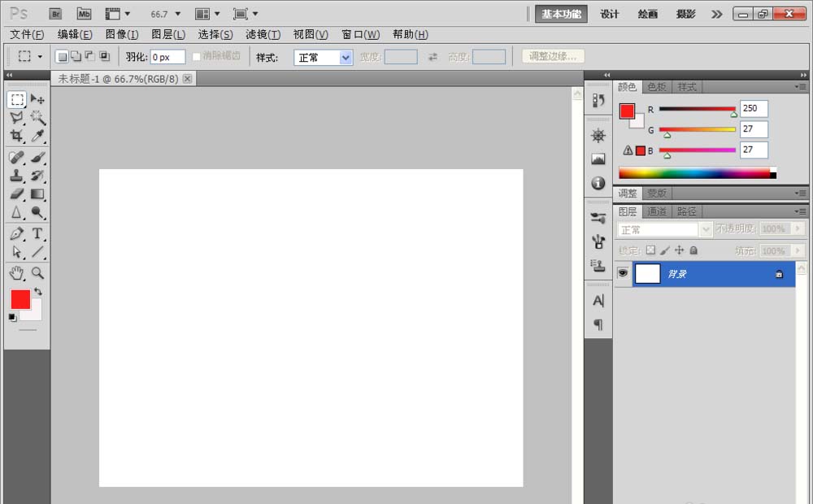Select the Hand tool
Screen dimensions: 813x504
pyautogui.click(x=16, y=273)
